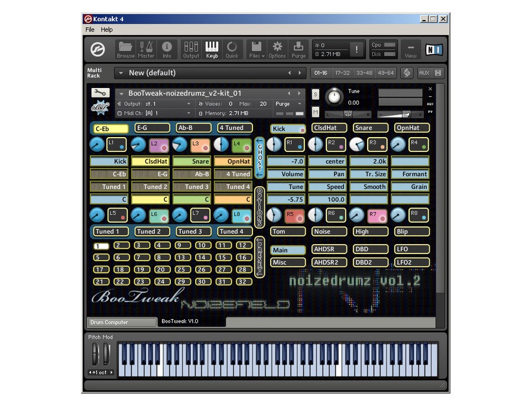Open Kontakt Options with the gear icon
This screenshot has width=532, height=406.
coord(277,50)
